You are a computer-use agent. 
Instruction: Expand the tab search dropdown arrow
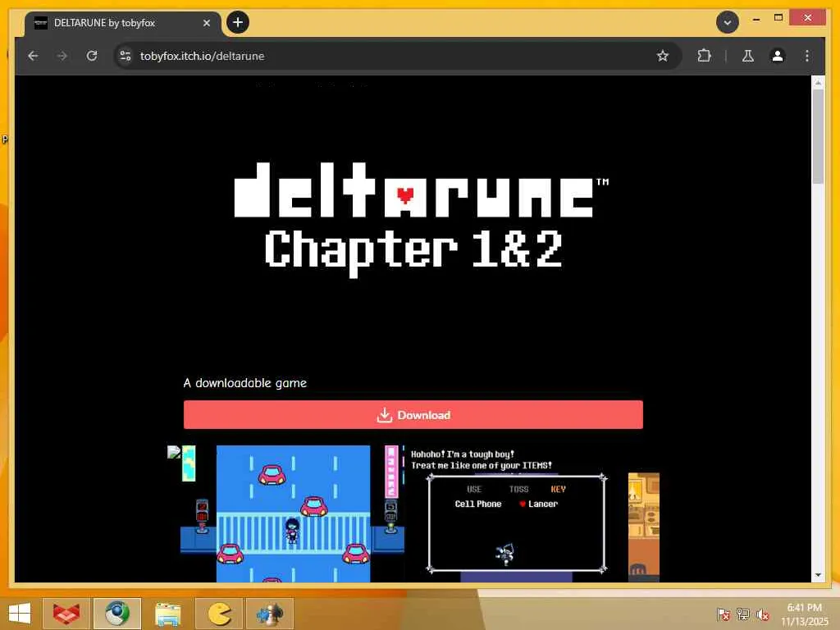(728, 22)
